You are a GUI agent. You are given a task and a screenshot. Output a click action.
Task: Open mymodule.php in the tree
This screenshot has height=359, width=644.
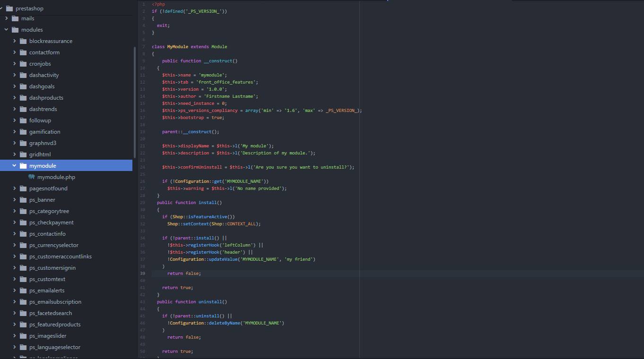[x=56, y=177]
